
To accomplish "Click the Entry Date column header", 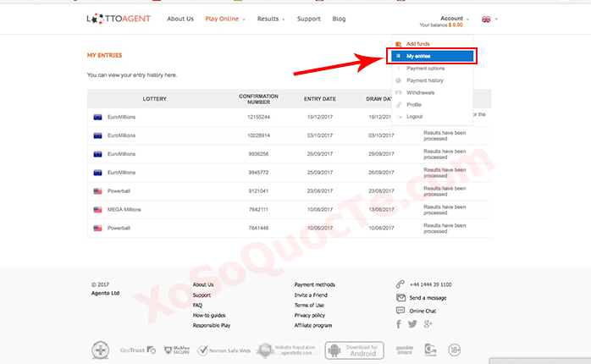I will (x=320, y=99).
